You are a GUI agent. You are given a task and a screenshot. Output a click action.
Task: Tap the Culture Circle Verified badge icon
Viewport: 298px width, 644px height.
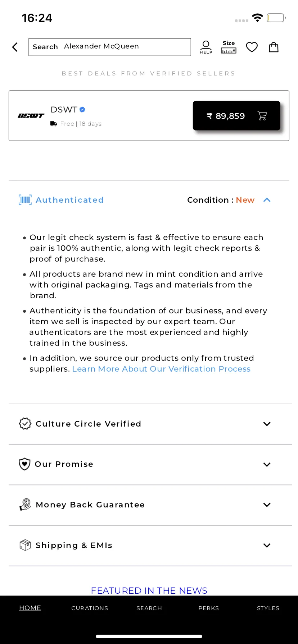click(x=25, y=424)
